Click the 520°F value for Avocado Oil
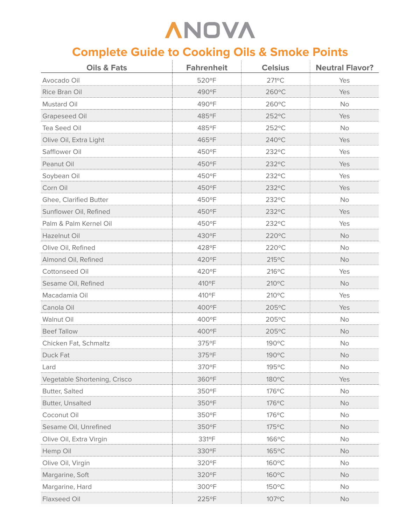420x525 pixels. click(207, 80)
